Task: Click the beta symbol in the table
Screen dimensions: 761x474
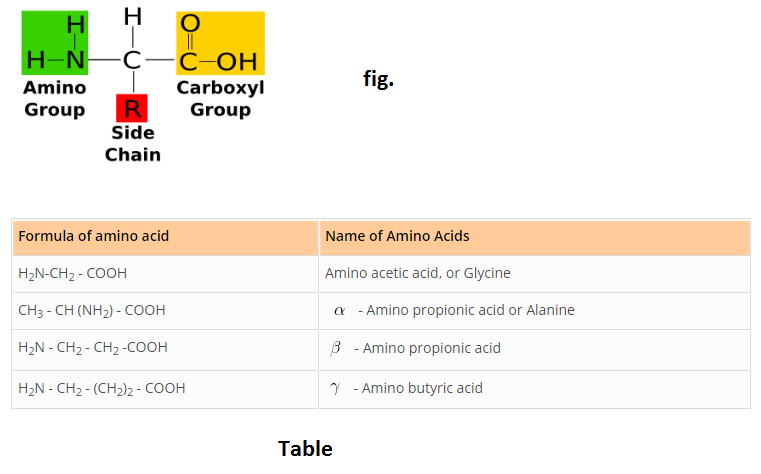Action: [336, 348]
